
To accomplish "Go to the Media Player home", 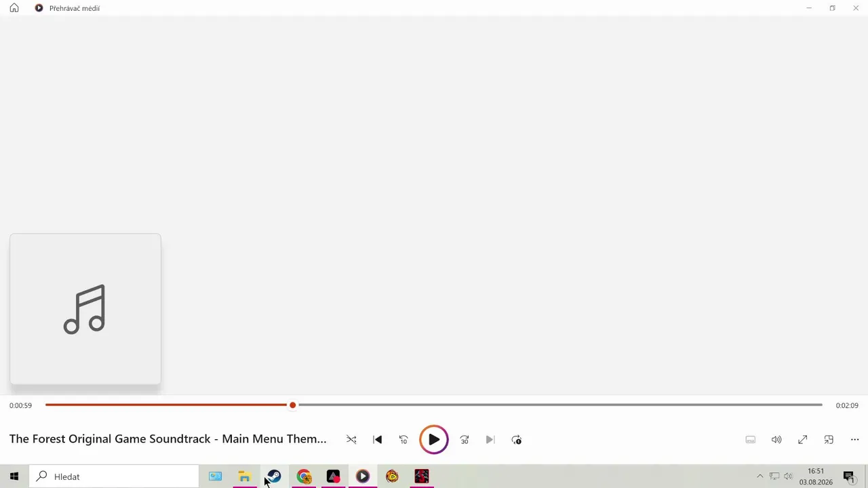I will click(x=14, y=8).
